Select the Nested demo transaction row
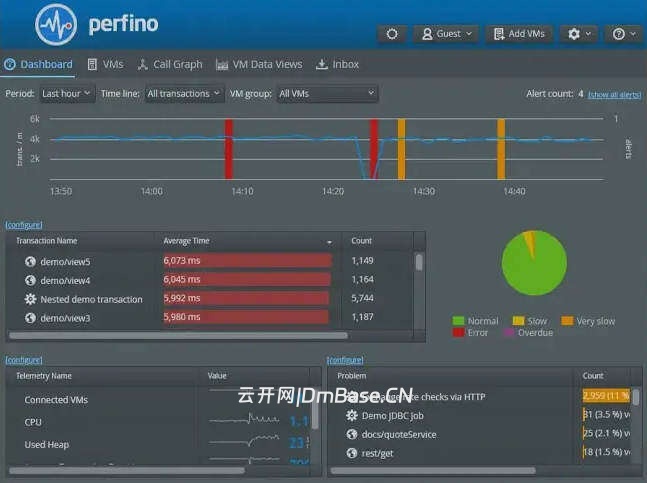 click(210, 299)
